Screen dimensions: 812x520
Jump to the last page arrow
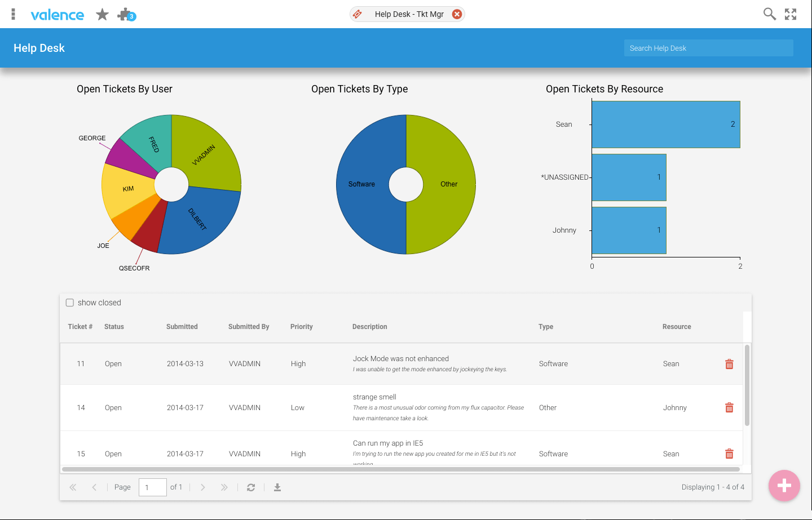pyautogui.click(x=224, y=487)
